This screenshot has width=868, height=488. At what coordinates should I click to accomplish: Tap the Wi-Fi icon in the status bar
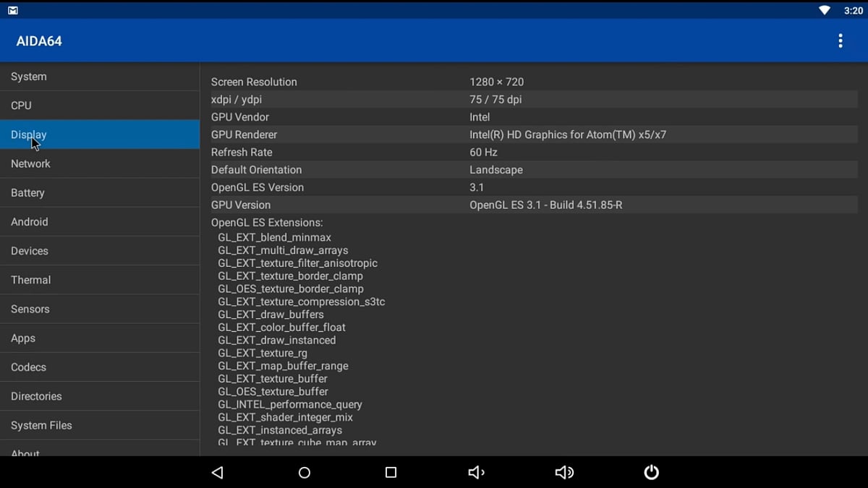point(825,9)
